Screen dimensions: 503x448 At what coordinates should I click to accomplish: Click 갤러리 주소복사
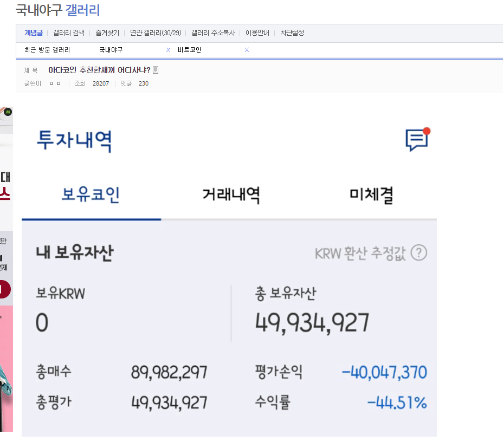(214, 33)
